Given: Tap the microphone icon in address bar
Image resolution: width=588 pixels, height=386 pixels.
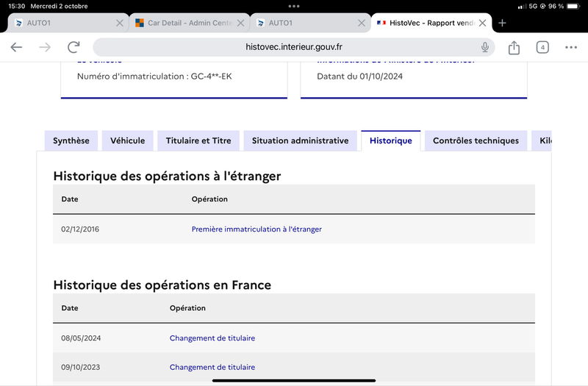Looking at the screenshot, I should (485, 47).
